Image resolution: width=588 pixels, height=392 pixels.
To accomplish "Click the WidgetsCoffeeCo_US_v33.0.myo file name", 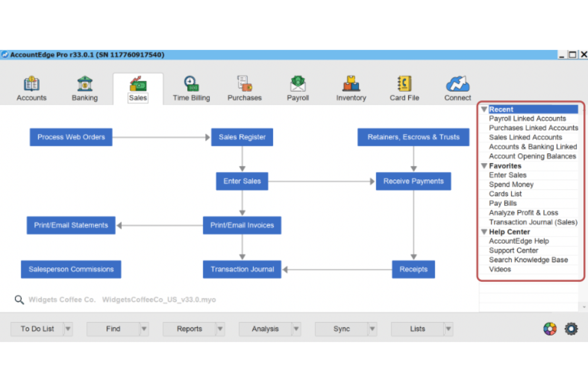I will 159,299.
